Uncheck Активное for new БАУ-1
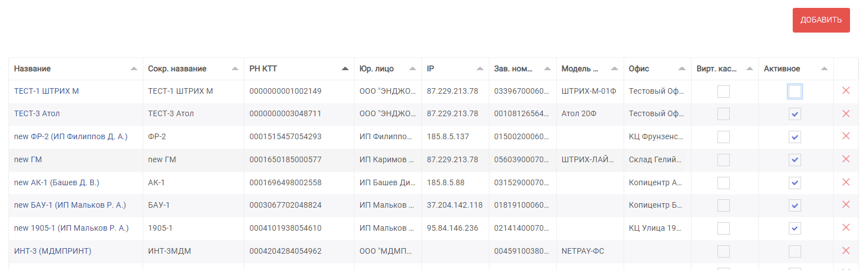 (x=795, y=205)
